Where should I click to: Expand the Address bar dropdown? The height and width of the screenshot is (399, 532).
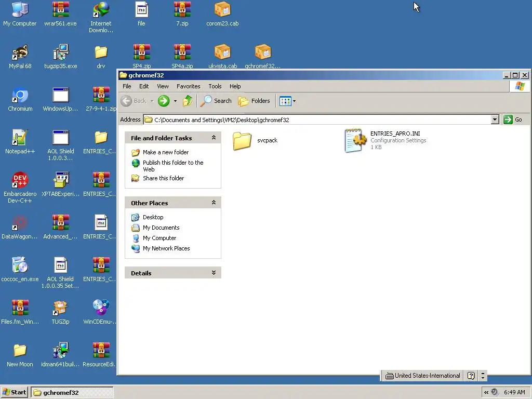(x=495, y=119)
